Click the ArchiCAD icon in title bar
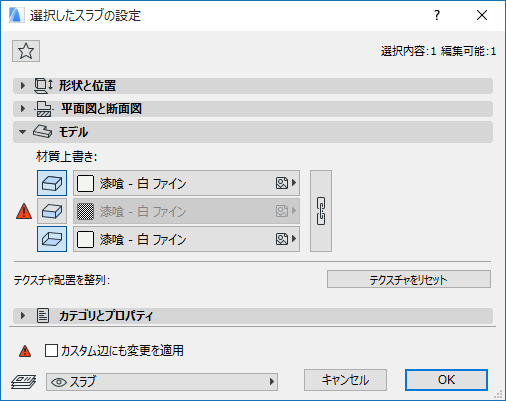Viewport: 506px width, 401px height. (x=16, y=15)
